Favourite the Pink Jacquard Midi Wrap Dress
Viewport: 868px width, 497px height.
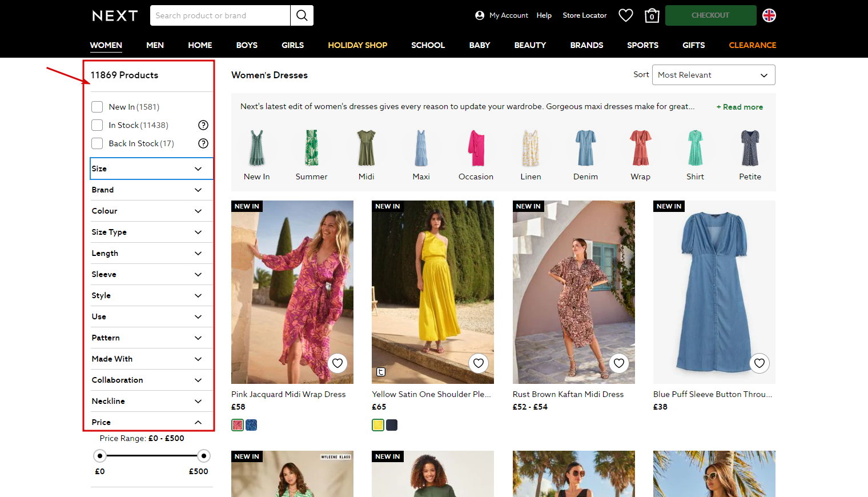(337, 363)
